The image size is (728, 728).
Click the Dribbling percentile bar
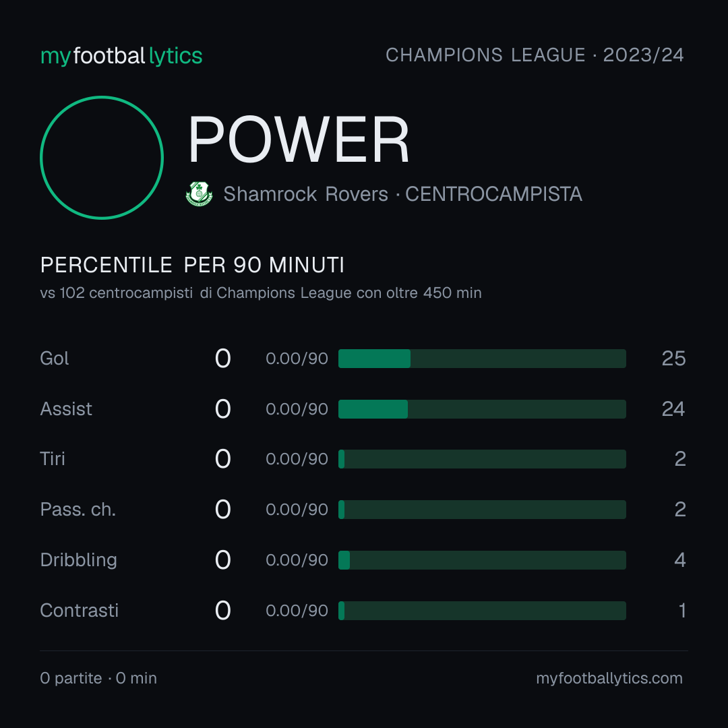click(x=482, y=560)
